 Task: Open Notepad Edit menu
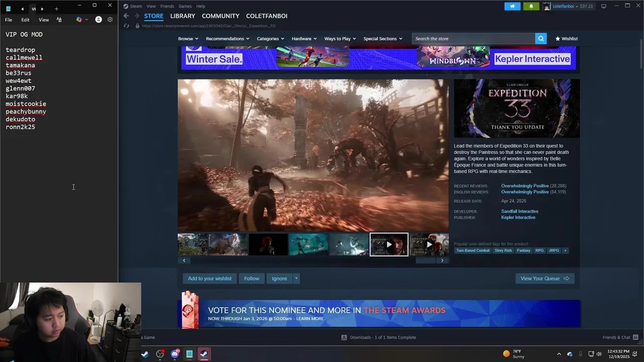(25, 20)
